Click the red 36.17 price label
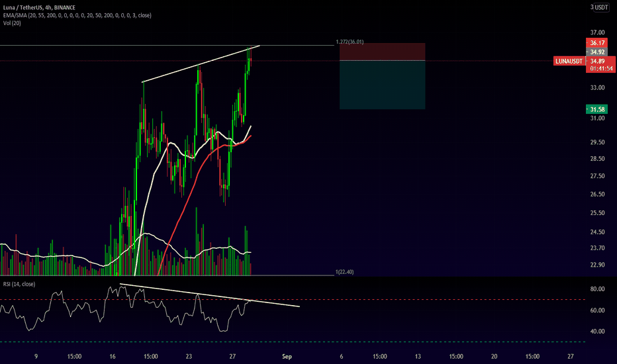The width and height of the screenshot is (617, 364). point(597,42)
